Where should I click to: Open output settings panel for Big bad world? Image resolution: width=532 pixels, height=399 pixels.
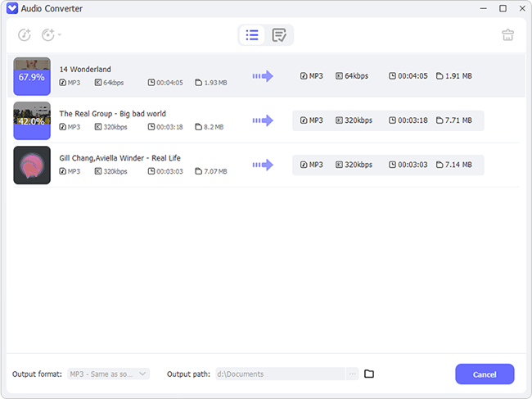pos(388,120)
